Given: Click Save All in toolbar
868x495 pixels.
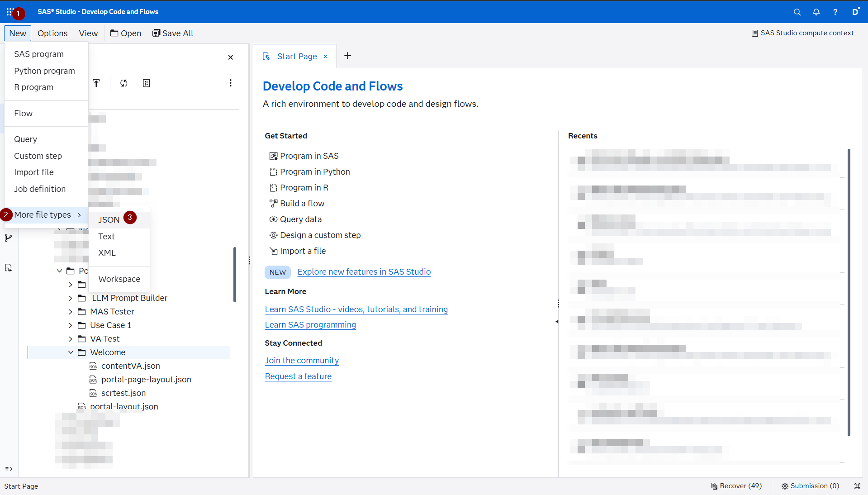Looking at the screenshot, I should (x=173, y=33).
